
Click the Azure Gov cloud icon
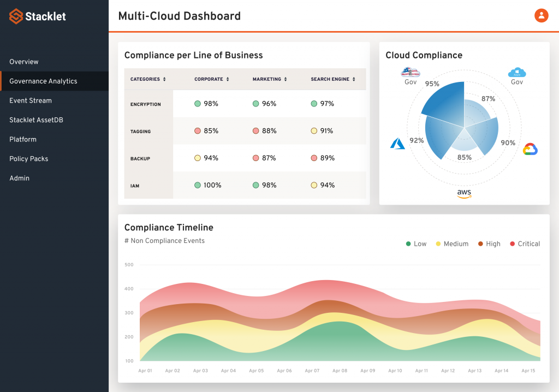(517, 73)
